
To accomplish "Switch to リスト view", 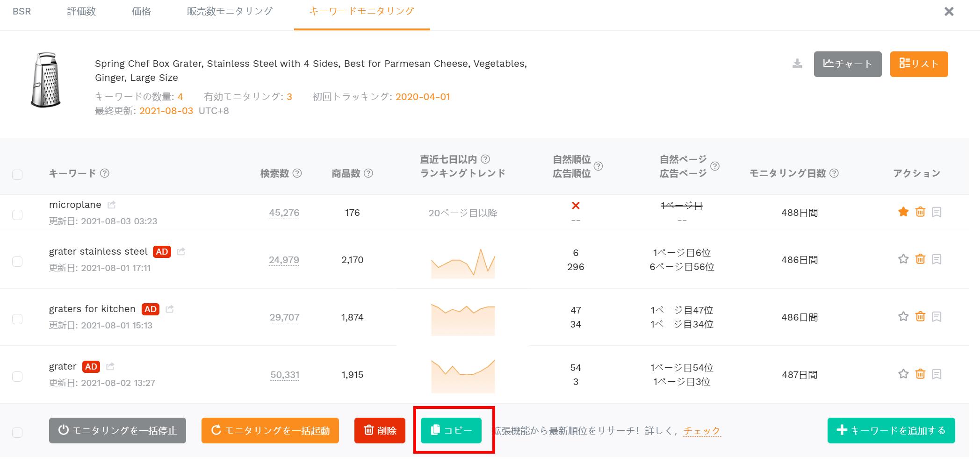I will 919,64.
